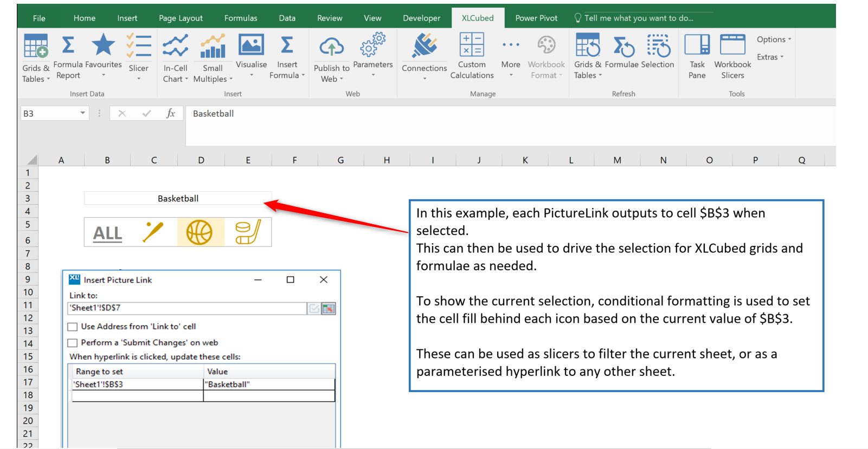Switch to the Power Pivot tab

click(536, 18)
